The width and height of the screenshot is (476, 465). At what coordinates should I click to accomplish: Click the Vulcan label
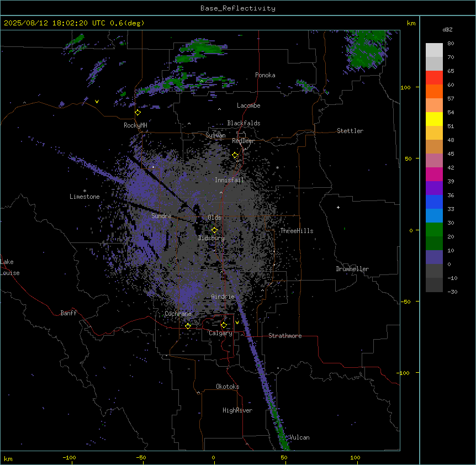point(299,437)
